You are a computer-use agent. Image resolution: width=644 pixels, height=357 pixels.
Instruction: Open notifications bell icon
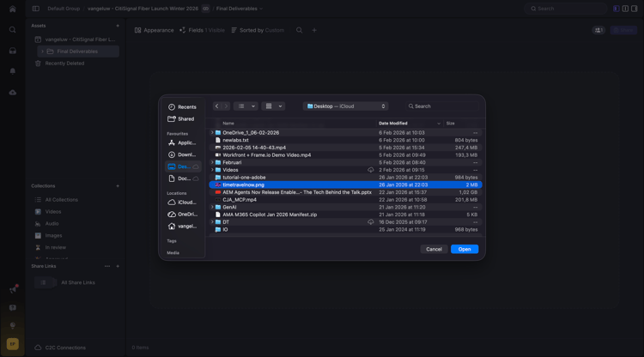(12, 71)
